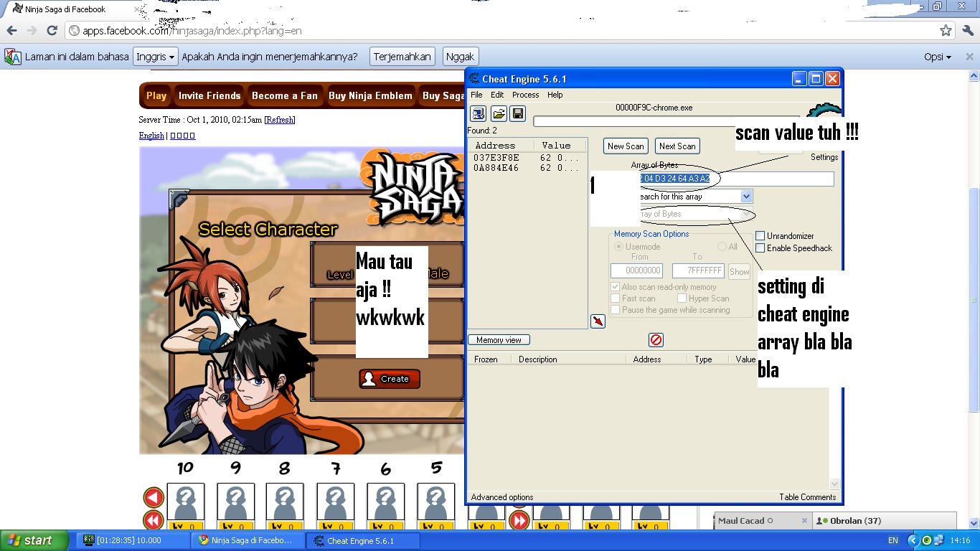Select friend slot number 5 avatar

click(x=435, y=502)
